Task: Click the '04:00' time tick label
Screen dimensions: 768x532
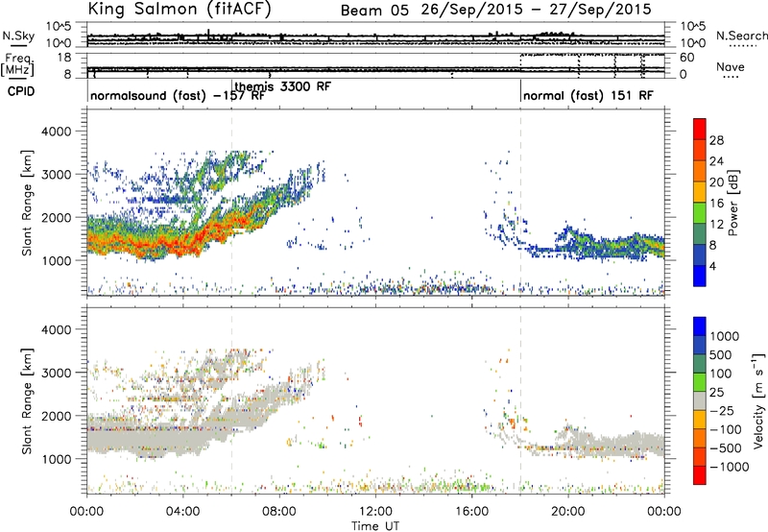Action: pos(182,512)
